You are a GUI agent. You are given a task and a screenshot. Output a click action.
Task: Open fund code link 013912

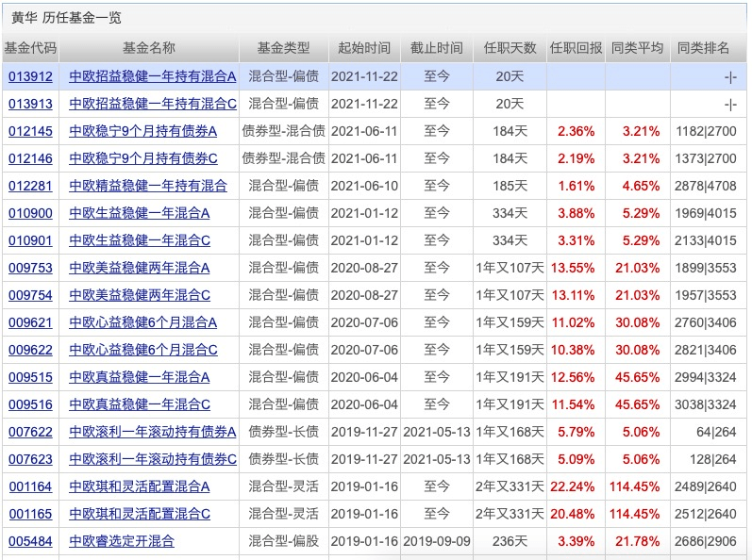30,76
